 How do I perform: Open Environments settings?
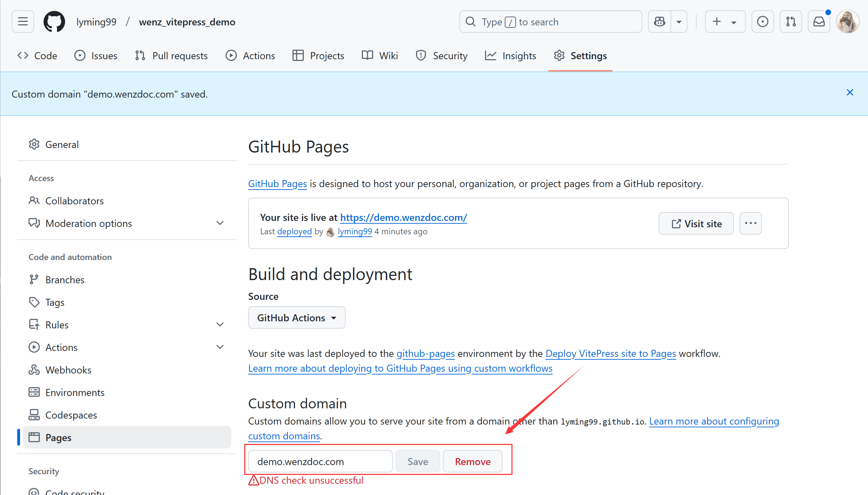[x=127, y=392]
